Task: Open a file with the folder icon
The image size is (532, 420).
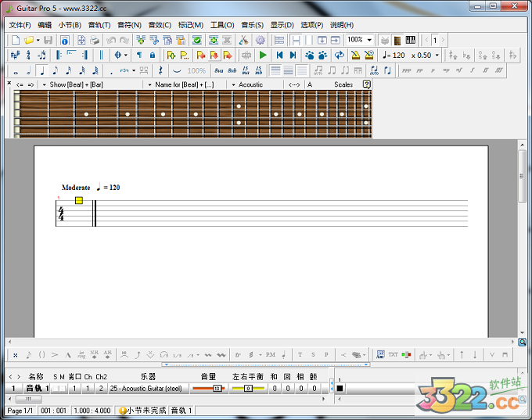Action: pos(29,40)
